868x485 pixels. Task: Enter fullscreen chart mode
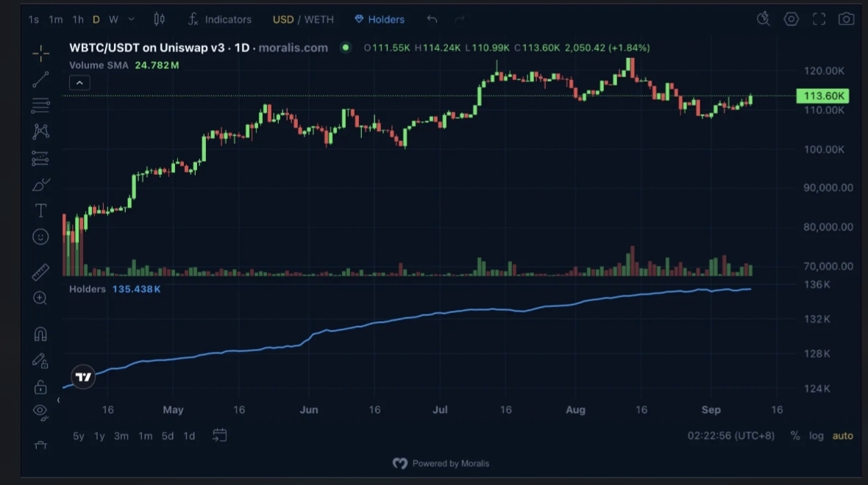(819, 19)
